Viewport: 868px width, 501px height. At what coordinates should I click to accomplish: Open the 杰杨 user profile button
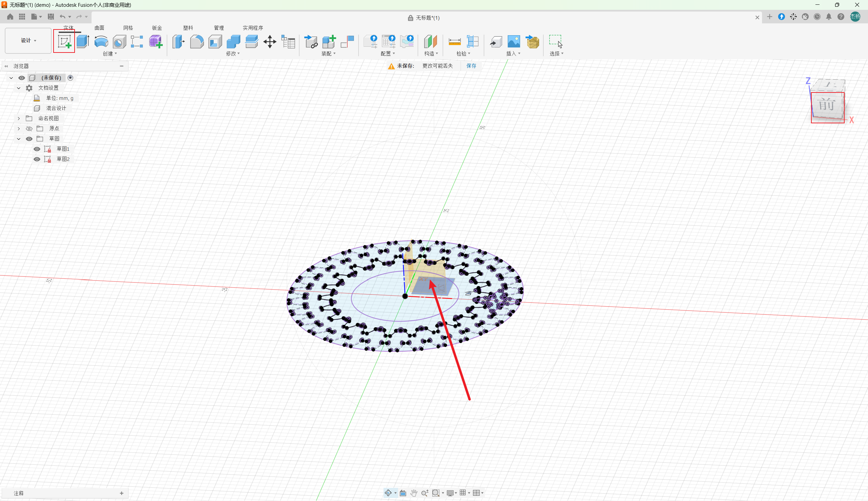click(x=855, y=17)
